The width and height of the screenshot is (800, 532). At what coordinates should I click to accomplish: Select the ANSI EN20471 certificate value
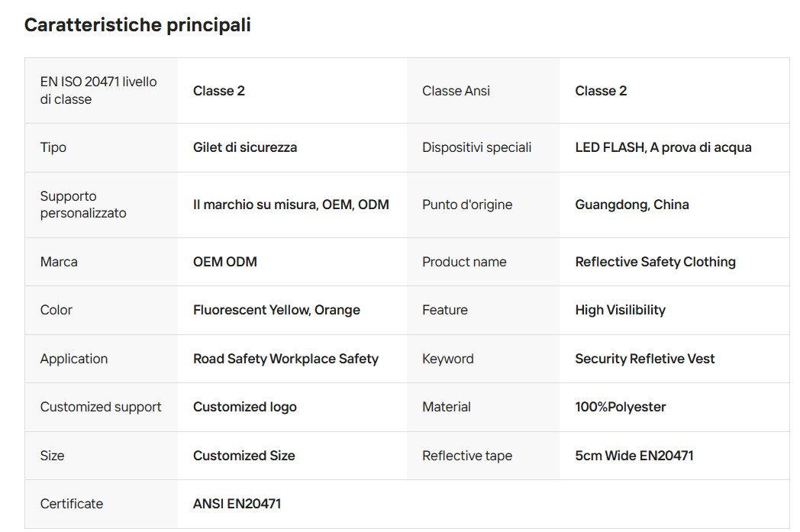(237, 504)
